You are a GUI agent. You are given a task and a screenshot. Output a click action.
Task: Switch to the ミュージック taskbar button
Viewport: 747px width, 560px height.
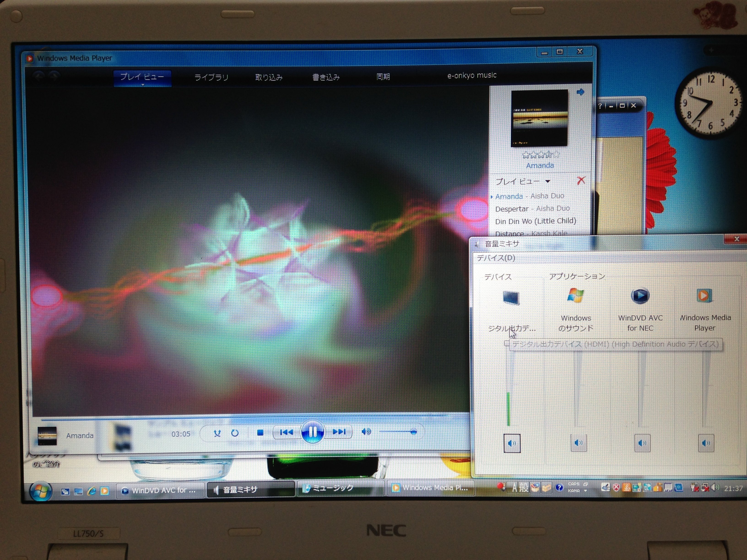[340, 488]
